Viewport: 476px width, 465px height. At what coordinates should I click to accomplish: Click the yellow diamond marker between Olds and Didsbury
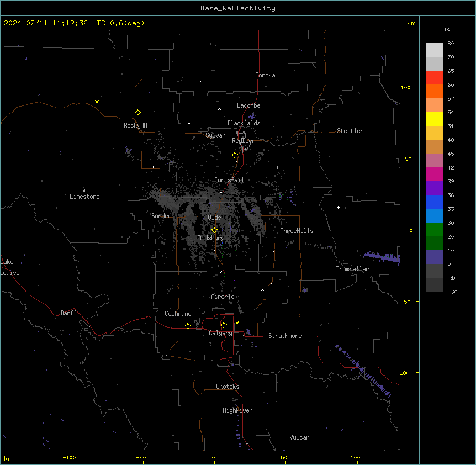[215, 230]
